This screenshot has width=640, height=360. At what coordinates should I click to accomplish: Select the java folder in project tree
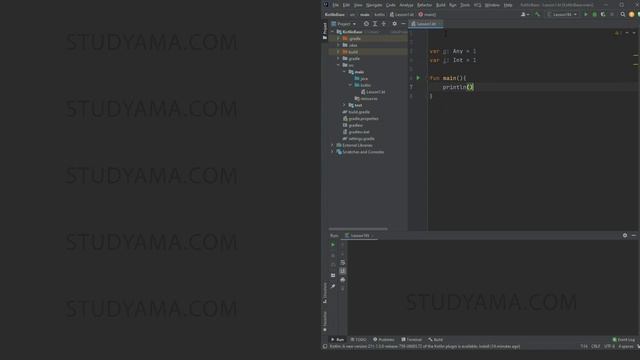click(x=362, y=78)
